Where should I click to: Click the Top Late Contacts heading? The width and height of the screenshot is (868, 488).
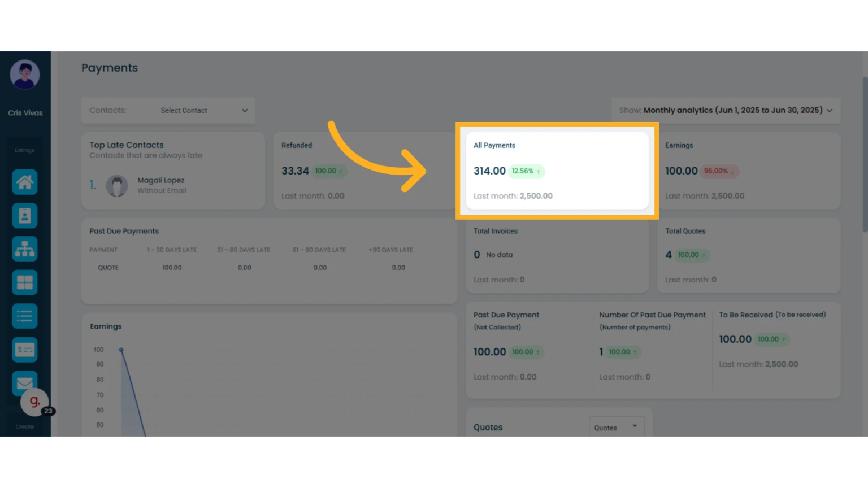coord(127,145)
